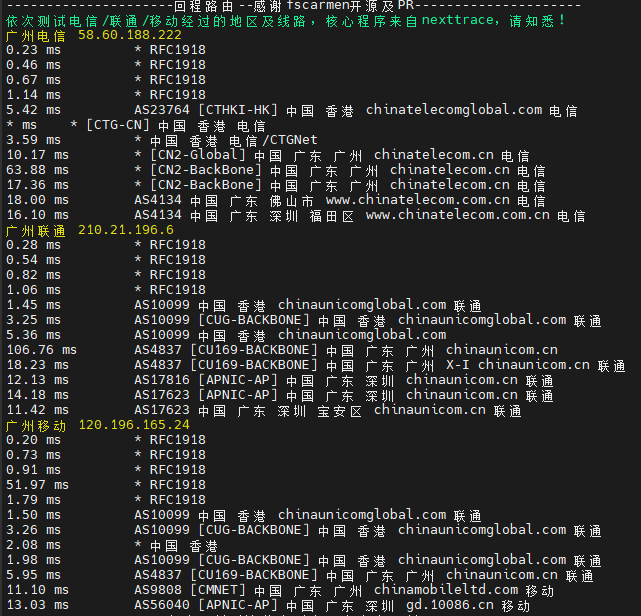Click the AS9808 text
641x616 pixels.
[158, 590]
